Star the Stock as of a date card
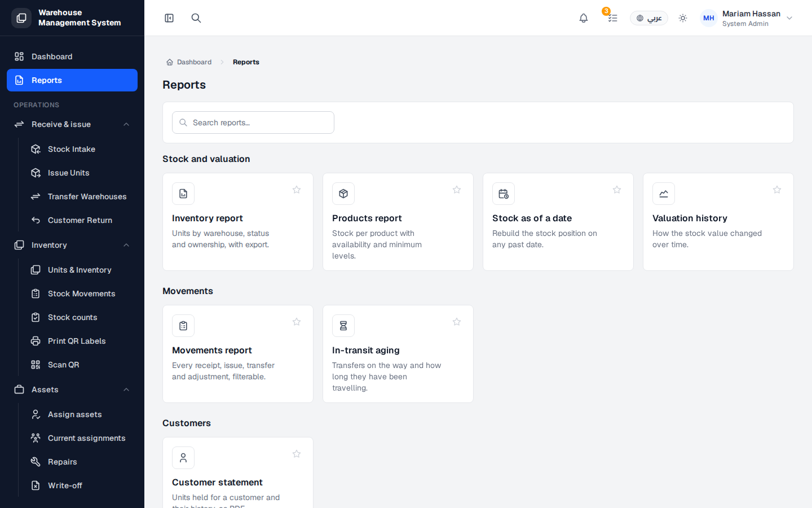The width and height of the screenshot is (812, 508). point(617,190)
